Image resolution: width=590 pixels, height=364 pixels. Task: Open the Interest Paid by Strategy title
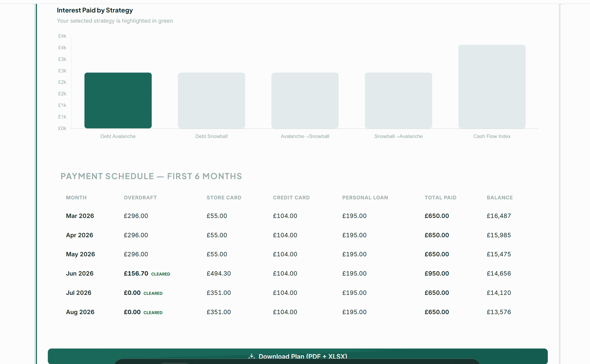pyautogui.click(x=95, y=10)
